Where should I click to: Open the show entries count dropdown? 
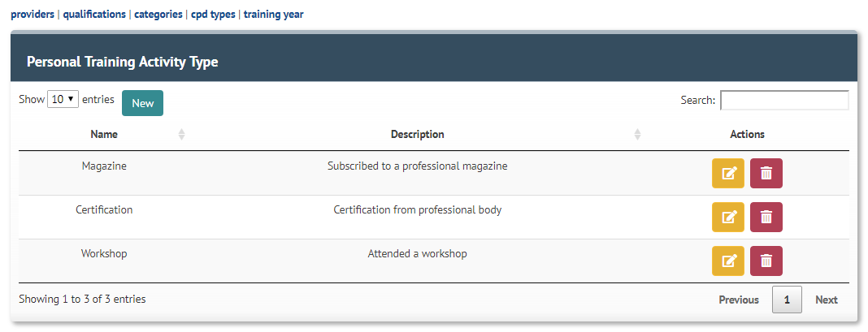point(63,100)
